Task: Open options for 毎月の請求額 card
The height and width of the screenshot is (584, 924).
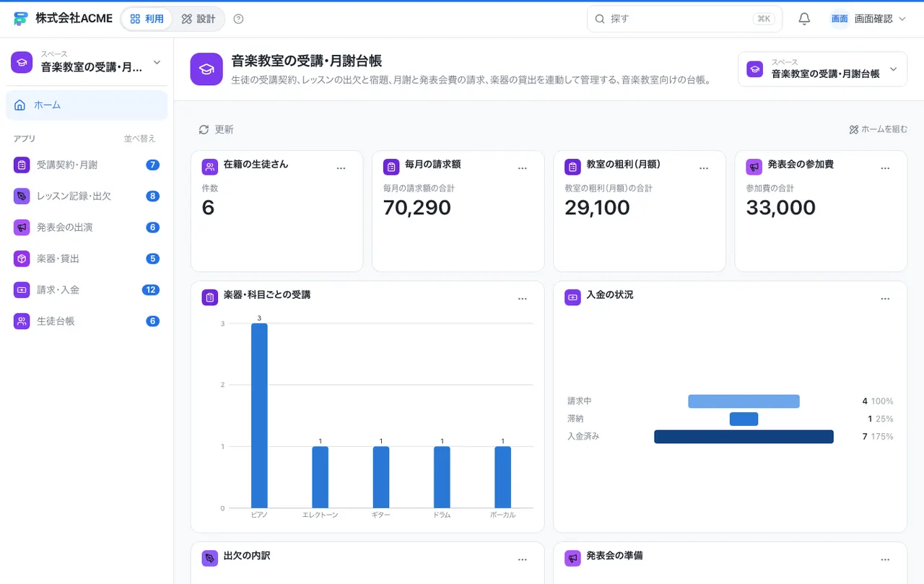Action: pyautogui.click(x=523, y=167)
